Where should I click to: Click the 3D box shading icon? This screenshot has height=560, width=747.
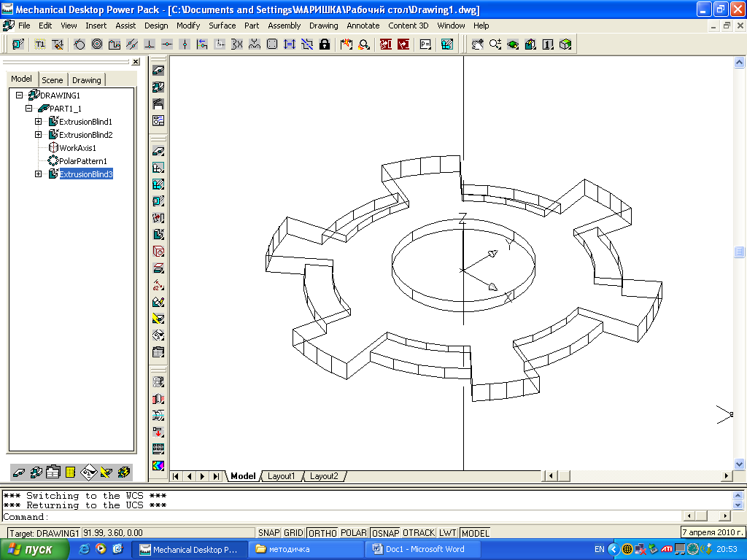pyautogui.click(x=565, y=44)
